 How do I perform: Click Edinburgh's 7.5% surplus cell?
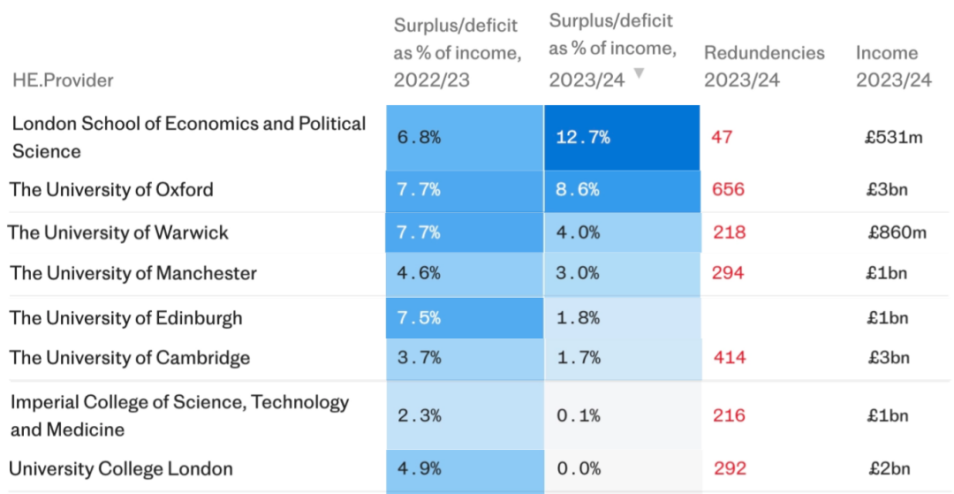(464, 318)
